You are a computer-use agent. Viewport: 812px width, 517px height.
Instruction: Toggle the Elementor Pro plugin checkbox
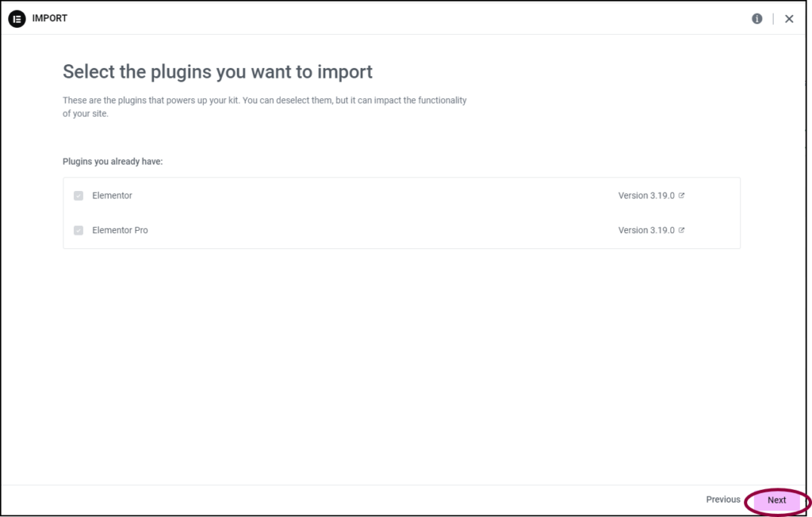click(x=78, y=230)
